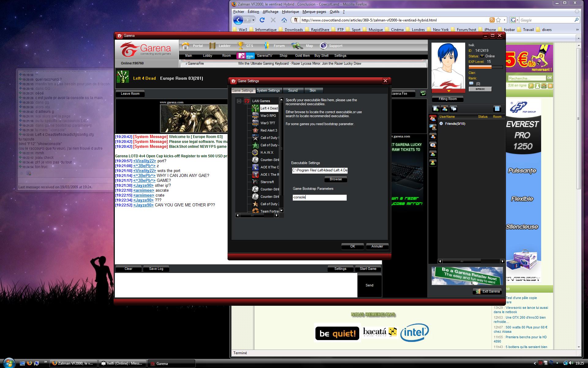
Task: Open the Map icon in Garena toolbar
Action: click(x=297, y=46)
